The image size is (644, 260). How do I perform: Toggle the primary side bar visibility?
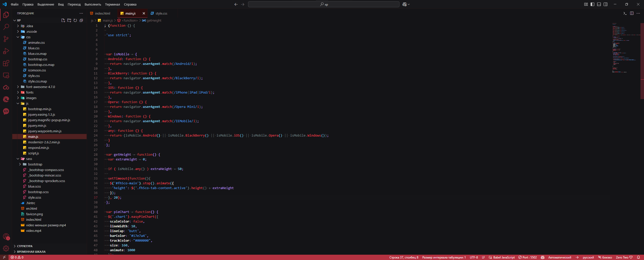pos(592,4)
